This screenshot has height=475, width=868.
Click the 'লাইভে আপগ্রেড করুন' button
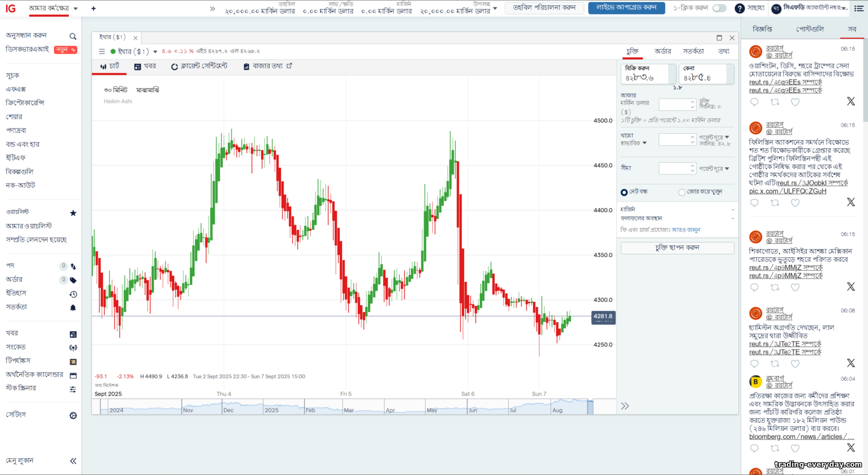tap(626, 8)
